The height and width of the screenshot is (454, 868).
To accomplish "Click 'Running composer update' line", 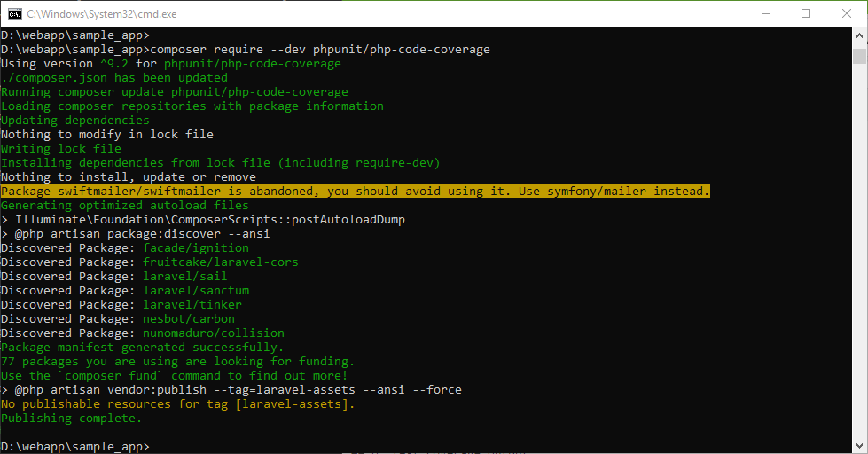I will click(x=175, y=92).
